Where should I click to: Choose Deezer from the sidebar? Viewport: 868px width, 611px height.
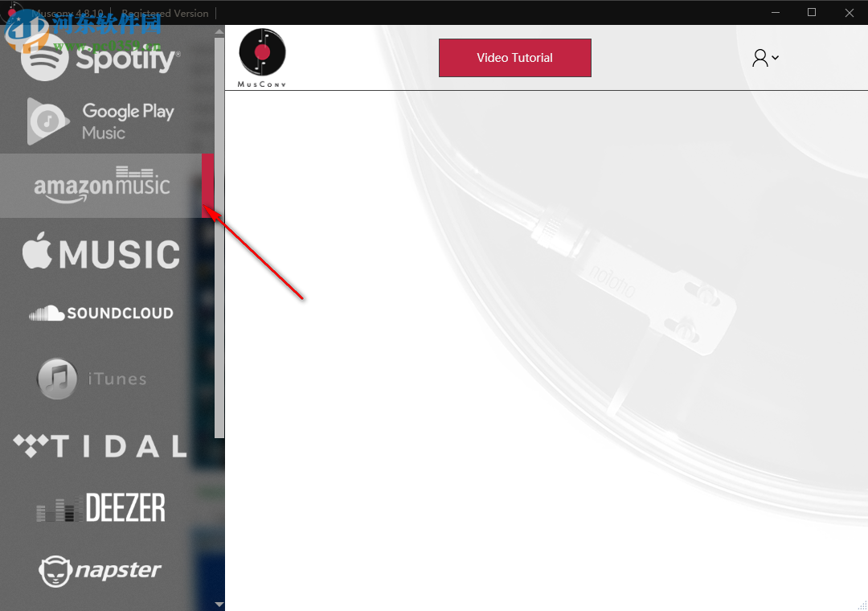(x=100, y=507)
